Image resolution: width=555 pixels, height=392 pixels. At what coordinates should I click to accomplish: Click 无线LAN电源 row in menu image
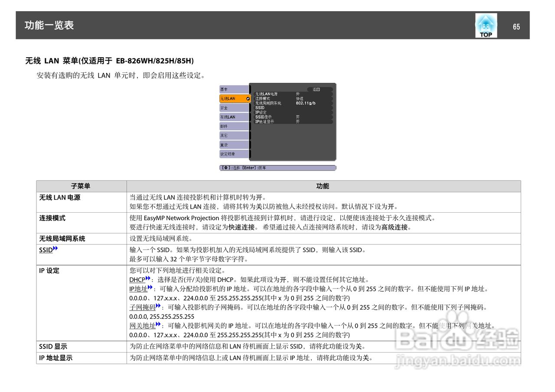coord(293,94)
